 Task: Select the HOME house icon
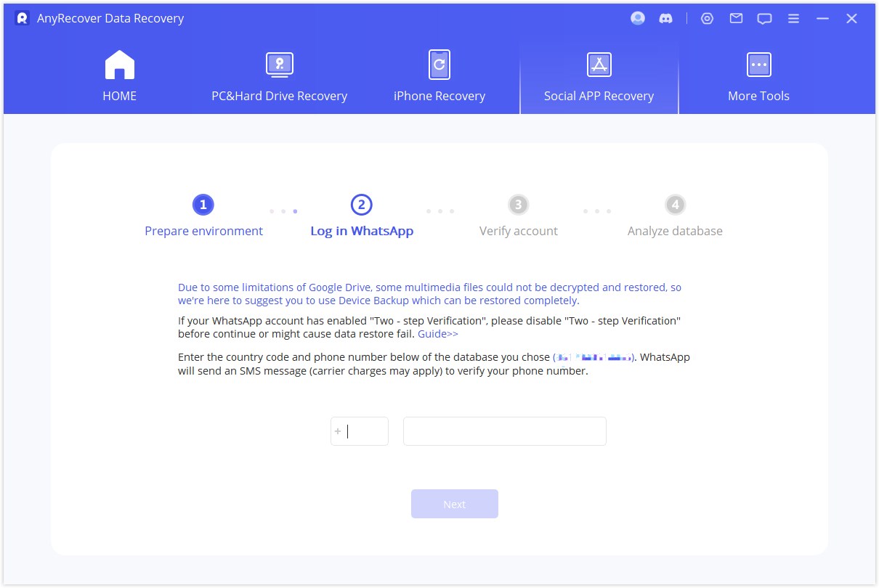119,65
